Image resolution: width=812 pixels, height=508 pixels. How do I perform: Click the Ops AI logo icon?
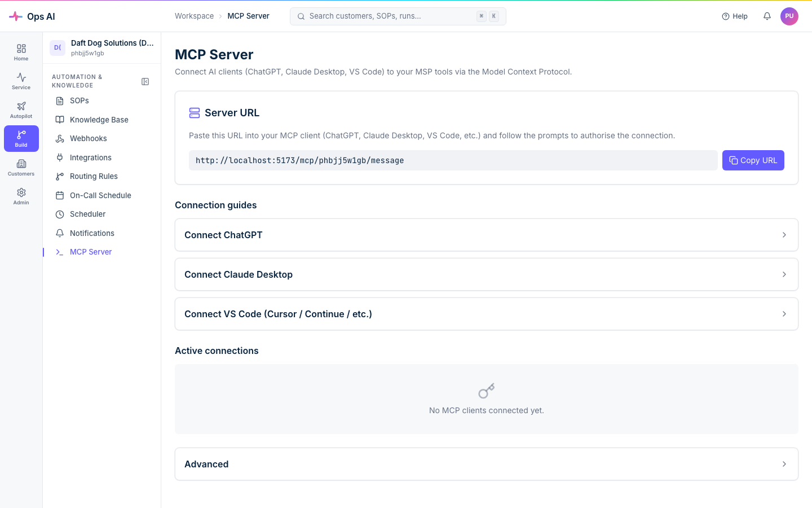click(16, 16)
